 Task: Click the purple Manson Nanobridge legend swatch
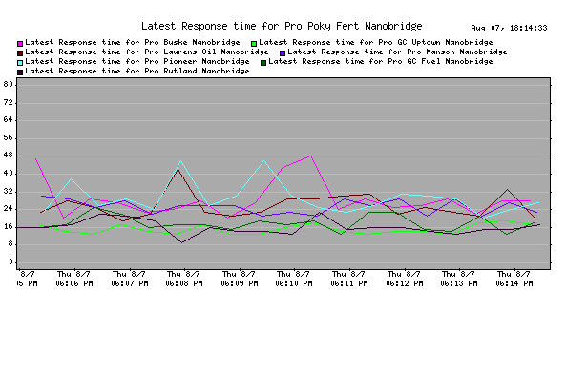[283, 53]
